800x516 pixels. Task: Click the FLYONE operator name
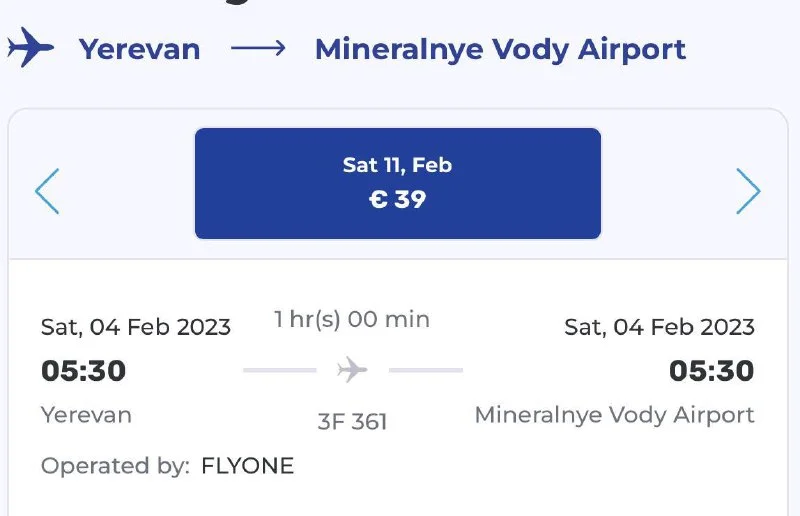[248, 466]
